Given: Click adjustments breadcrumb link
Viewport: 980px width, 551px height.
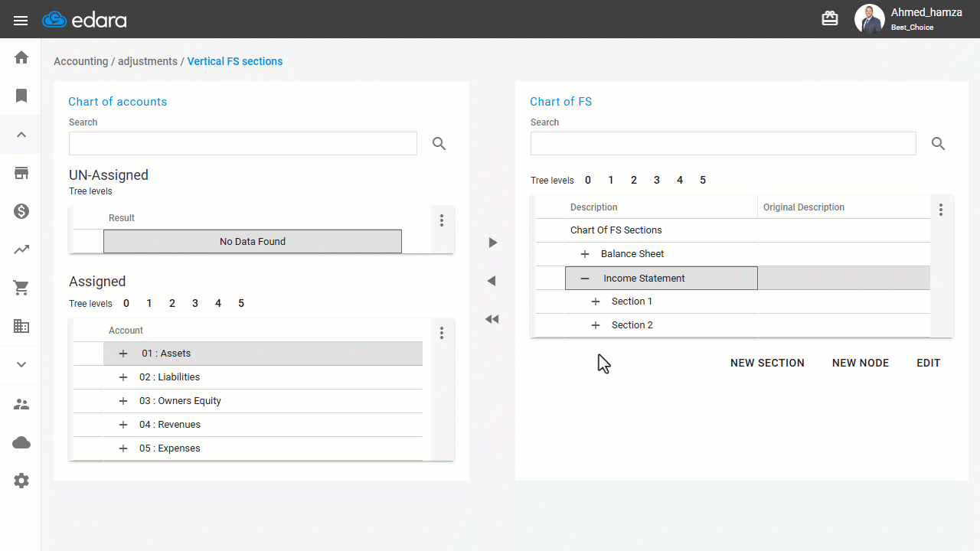Looking at the screenshot, I should [x=148, y=61].
